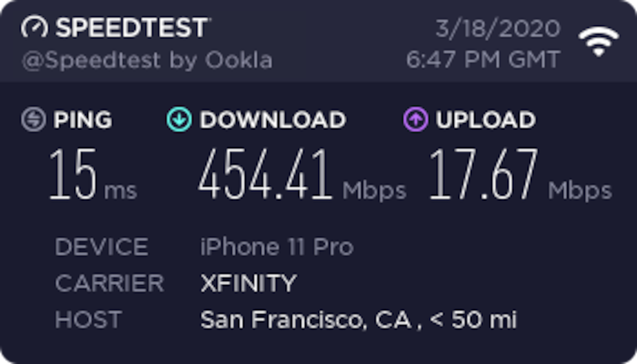The image size is (637, 364).
Task: Click the iPhone 11 Pro device name
Action: (x=277, y=247)
